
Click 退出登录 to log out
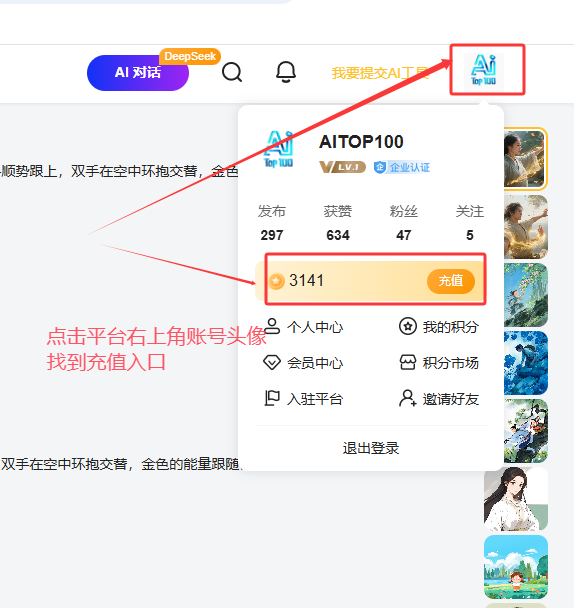tap(371, 448)
